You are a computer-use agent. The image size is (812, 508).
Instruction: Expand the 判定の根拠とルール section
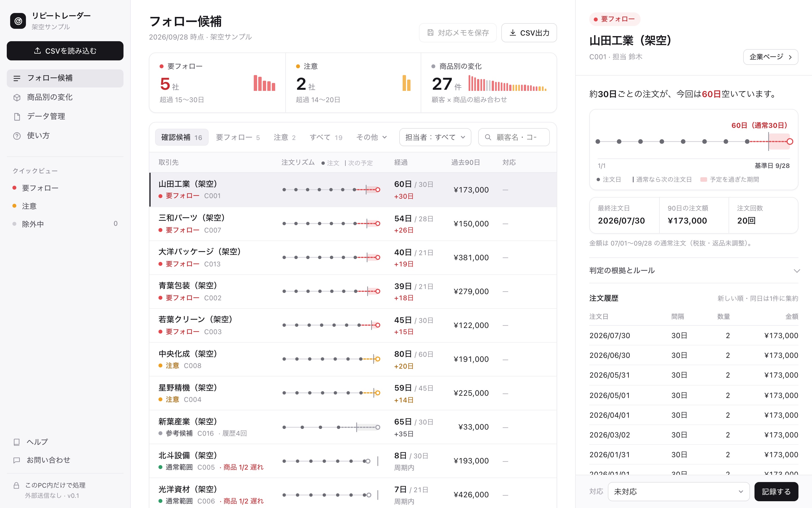coord(694,270)
